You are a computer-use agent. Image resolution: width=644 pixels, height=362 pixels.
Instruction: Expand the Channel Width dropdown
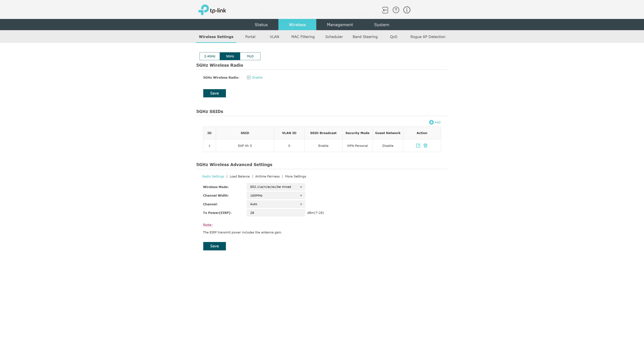click(x=276, y=195)
